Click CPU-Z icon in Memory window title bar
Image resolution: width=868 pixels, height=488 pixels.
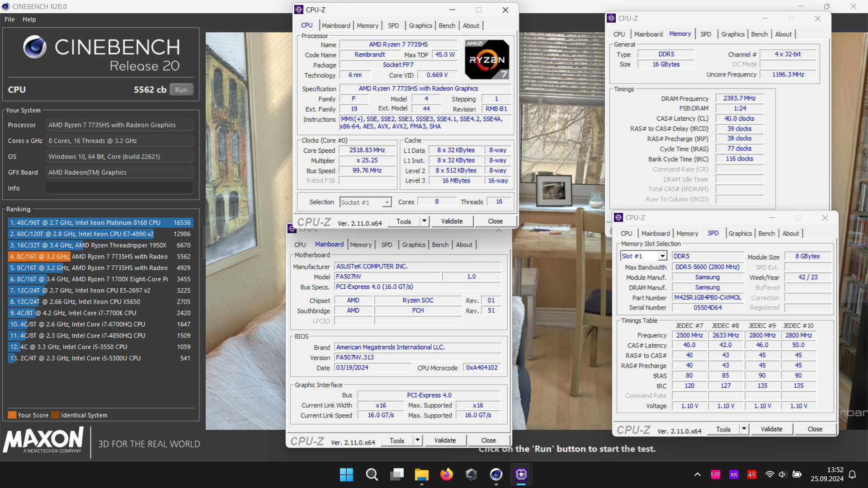click(611, 18)
